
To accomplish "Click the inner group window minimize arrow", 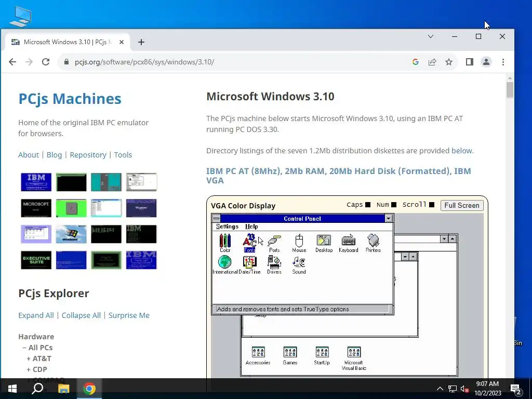I will click(x=405, y=257).
